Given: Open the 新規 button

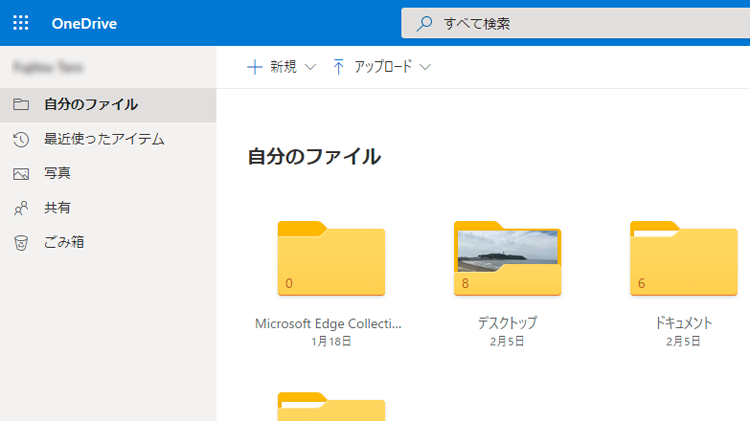Looking at the screenshot, I should click(282, 67).
